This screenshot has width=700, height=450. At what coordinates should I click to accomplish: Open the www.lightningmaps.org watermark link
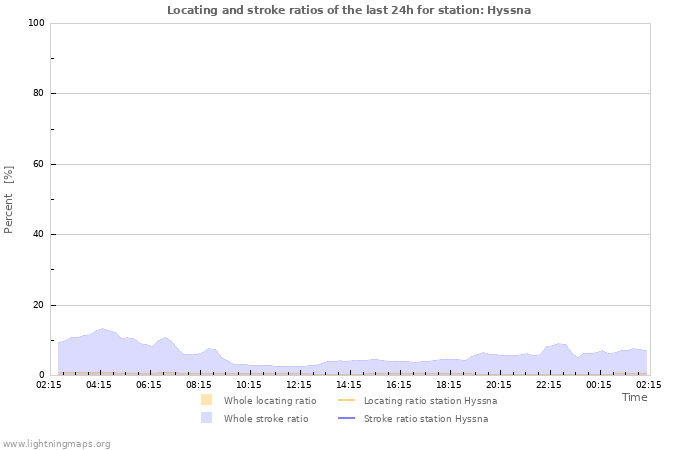click(56, 443)
